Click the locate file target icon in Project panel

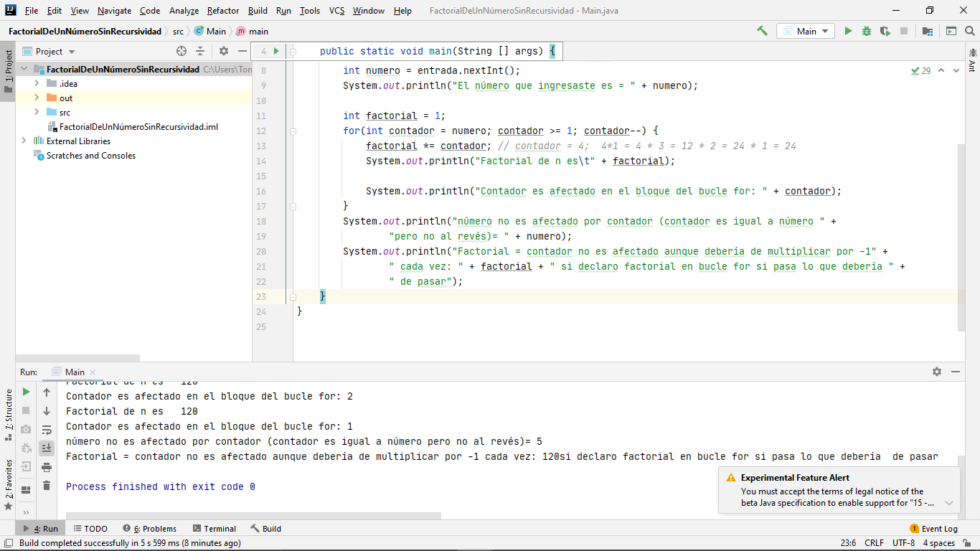click(182, 51)
